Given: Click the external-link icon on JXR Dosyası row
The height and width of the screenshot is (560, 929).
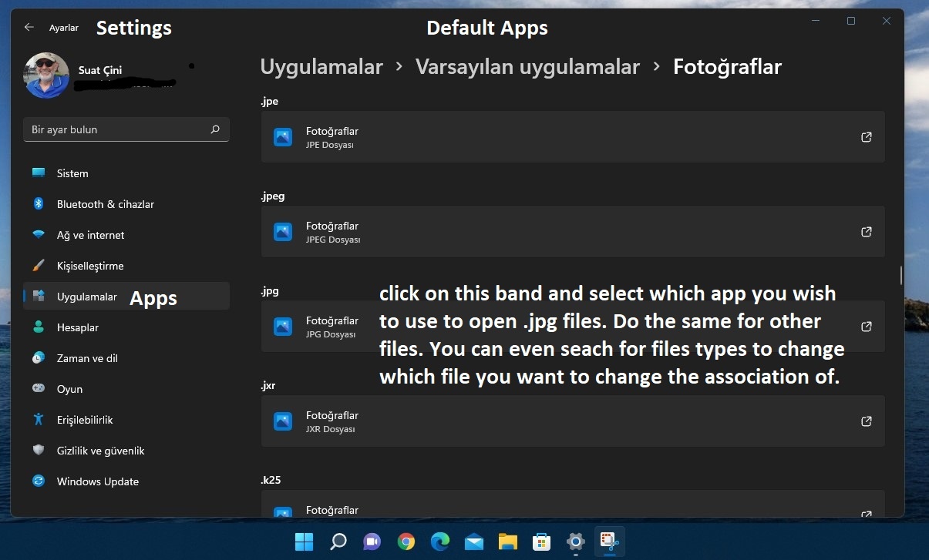Looking at the screenshot, I should pos(866,421).
